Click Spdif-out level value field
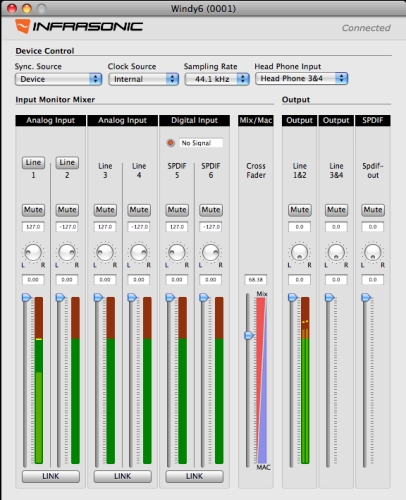406x500 pixels. tap(373, 280)
